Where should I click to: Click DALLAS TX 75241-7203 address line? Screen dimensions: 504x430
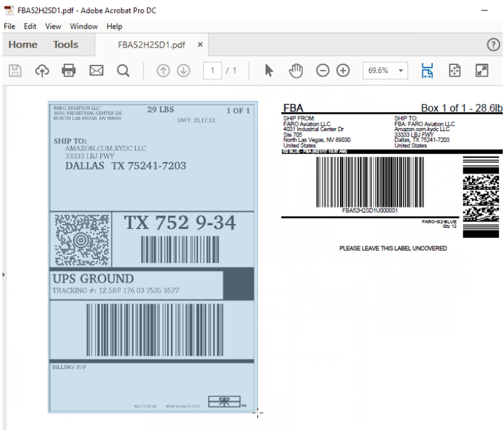tap(126, 166)
